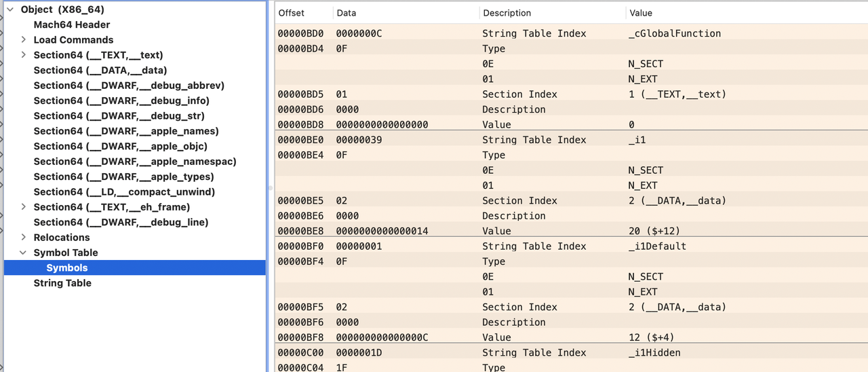The height and width of the screenshot is (372, 868).
Task: Select the Mach64 Header item
Action: (x=72, y=24)
